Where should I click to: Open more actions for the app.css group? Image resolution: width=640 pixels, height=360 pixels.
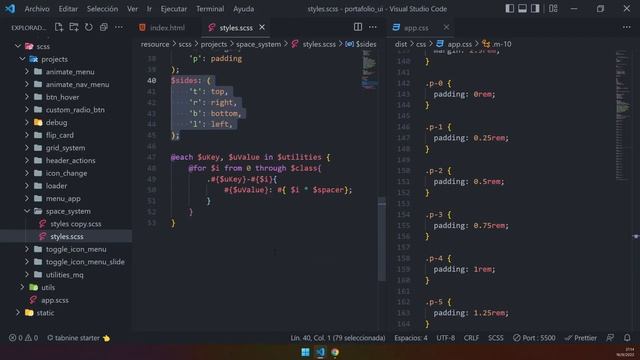[x=627, y=27]
